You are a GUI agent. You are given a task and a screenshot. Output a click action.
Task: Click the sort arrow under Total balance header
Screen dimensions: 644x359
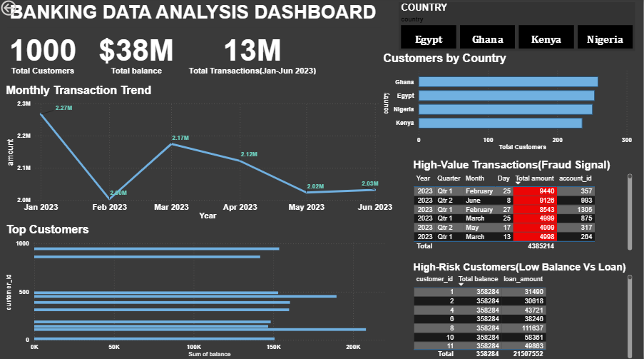461,284
